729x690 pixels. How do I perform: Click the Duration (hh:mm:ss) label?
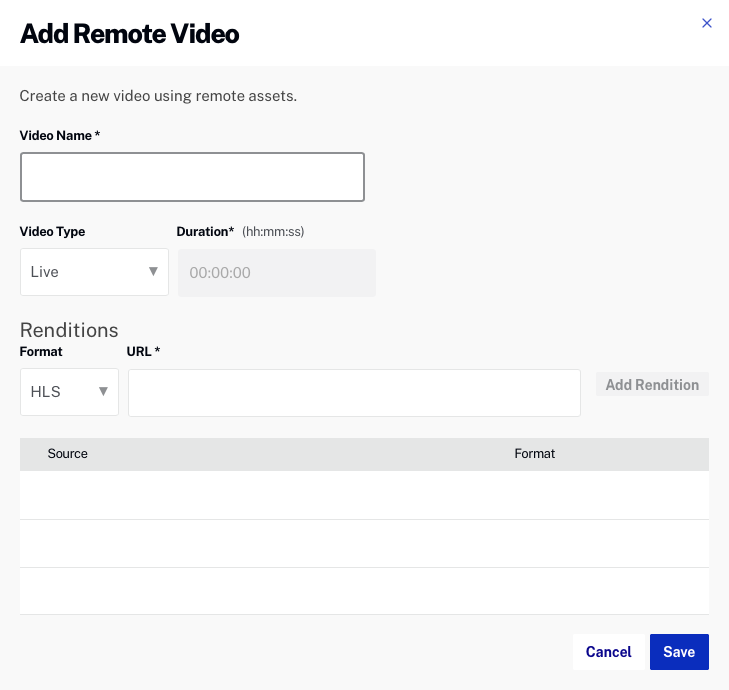coord(240,231)
